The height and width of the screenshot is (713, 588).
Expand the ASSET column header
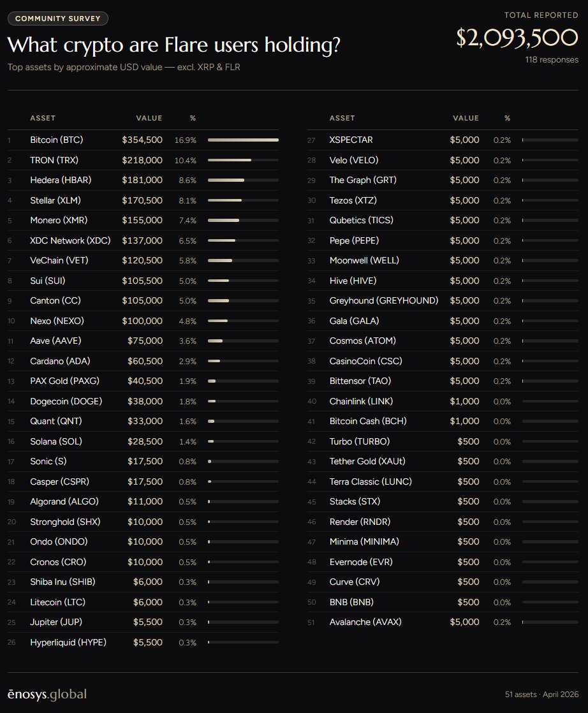coord(42,118)
